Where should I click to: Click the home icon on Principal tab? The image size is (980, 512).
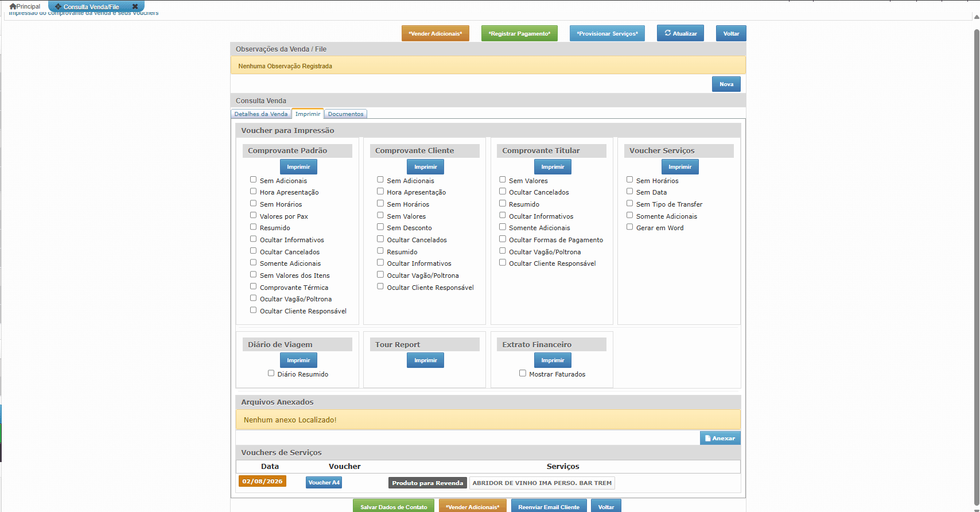pos(13,6)
